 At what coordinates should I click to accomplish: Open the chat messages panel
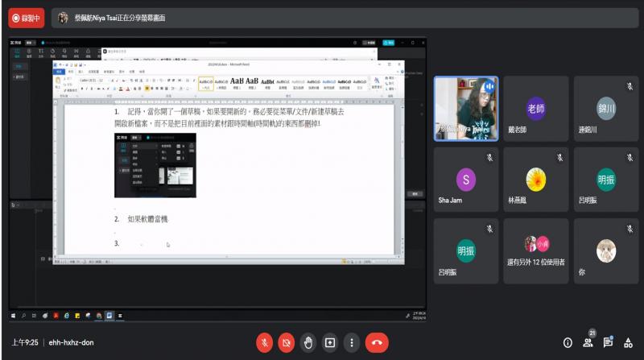[x=609, y=342]
